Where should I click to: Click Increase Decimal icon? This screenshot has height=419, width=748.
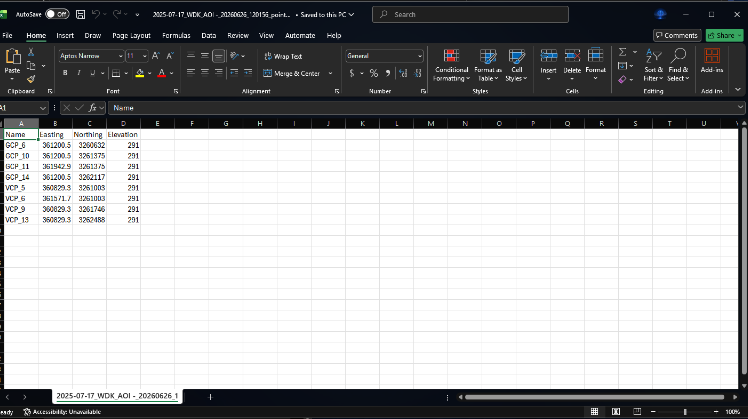[403, 73]
